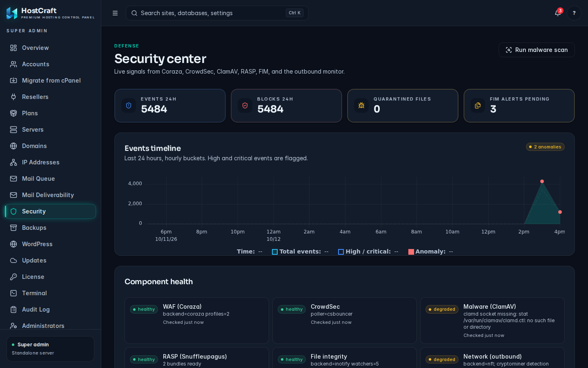The width and height of the screenshot is (588, 368).
Task: Select the Security menu item
Action: (51, 211)
